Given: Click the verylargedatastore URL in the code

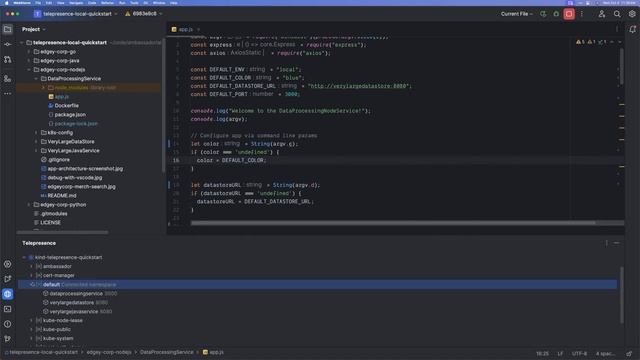Looking at the screenshot, I should pyautogui.click(x=359, y=86).
